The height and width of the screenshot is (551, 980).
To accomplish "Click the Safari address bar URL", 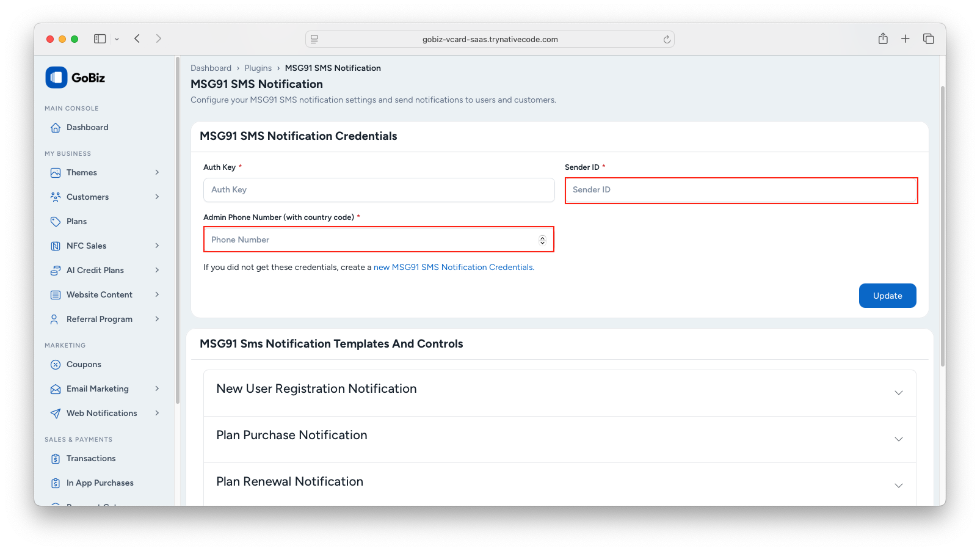I will coord(490,39).
